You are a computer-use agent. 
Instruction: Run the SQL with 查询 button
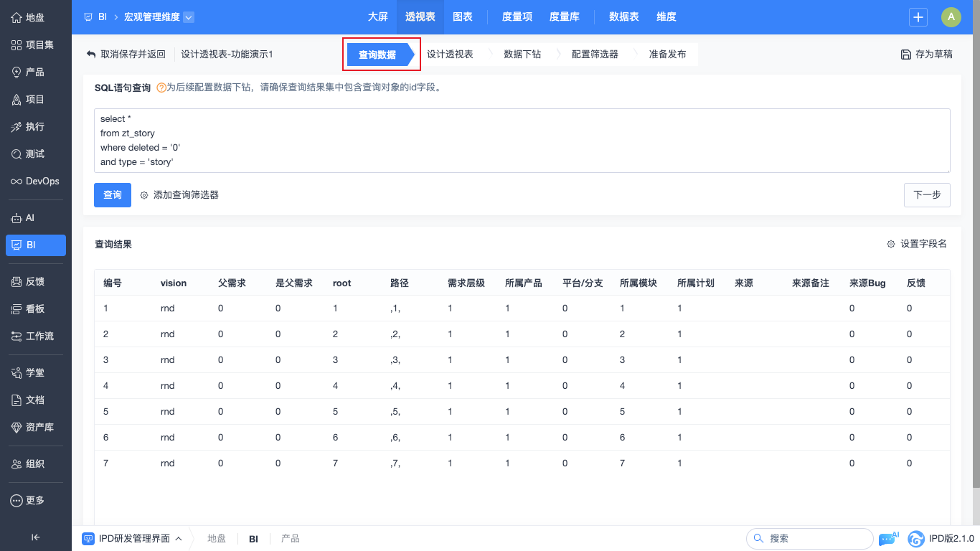coord(113,195)
